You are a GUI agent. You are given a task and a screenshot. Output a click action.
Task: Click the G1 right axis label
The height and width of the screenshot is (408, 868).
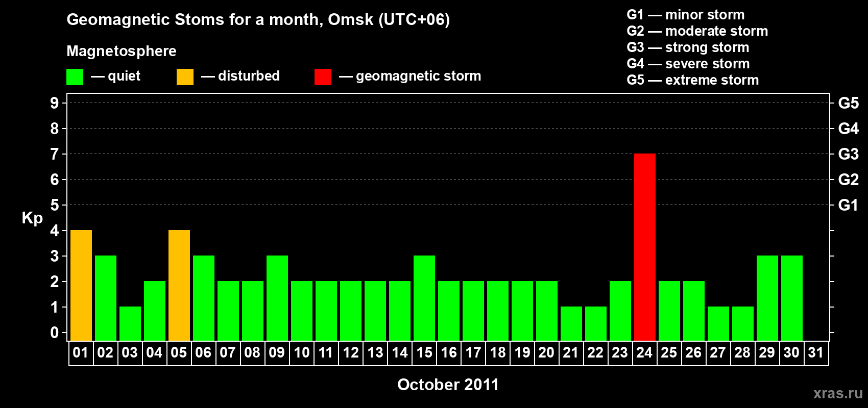pyautogui.click(x=848, y=205)
